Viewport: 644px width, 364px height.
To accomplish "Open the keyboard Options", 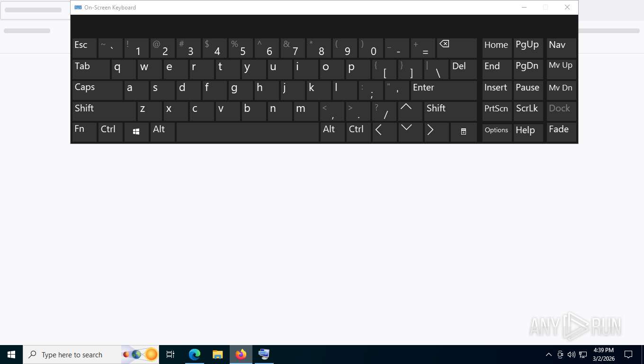I will [x=497, y=132].
